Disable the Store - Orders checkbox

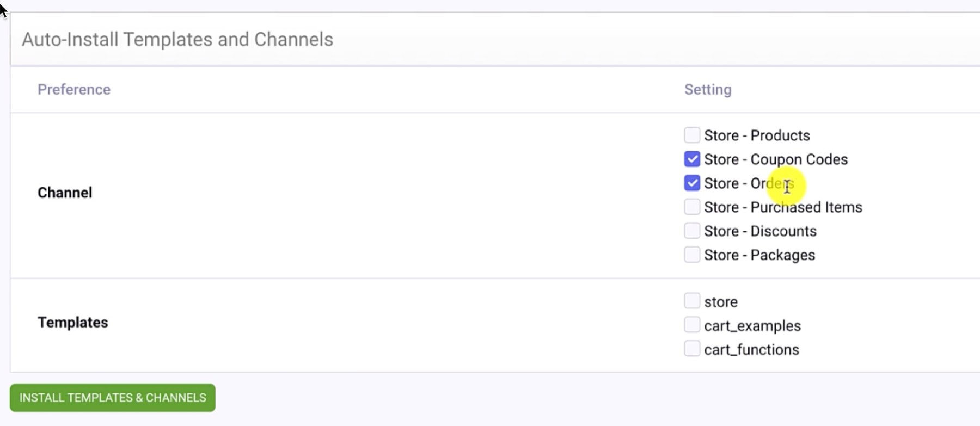point(691,182)
